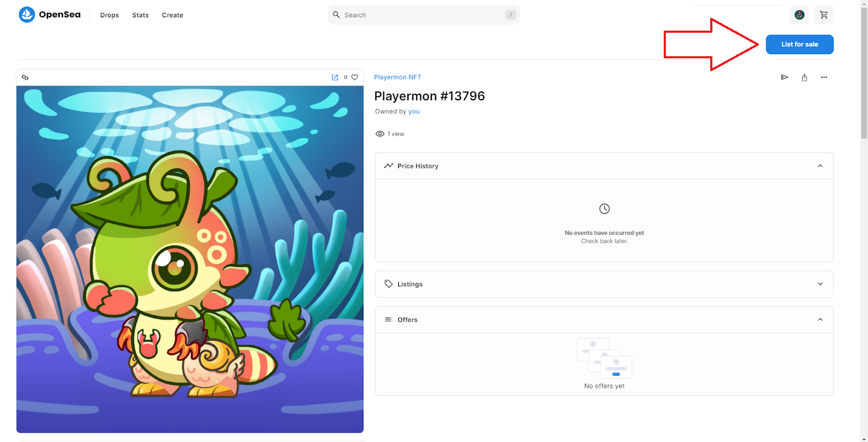Go to the Stats page

[x=141, y=15]
